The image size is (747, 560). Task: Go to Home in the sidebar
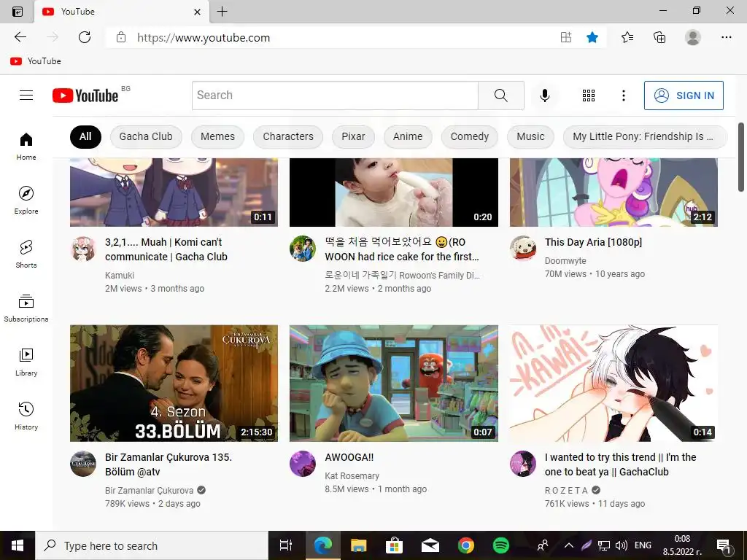[26, 146]
